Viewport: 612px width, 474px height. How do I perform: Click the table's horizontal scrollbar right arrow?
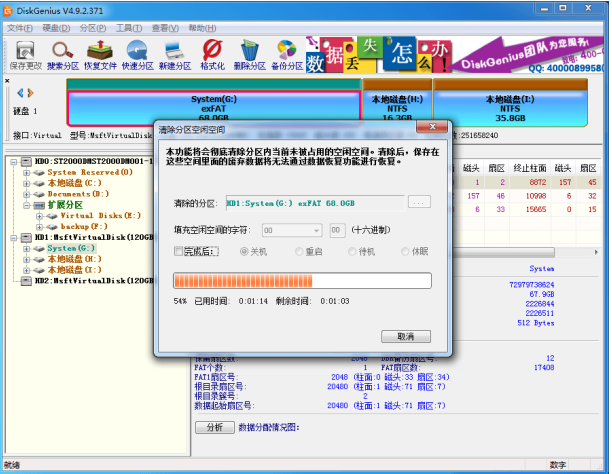click(596, 252)
